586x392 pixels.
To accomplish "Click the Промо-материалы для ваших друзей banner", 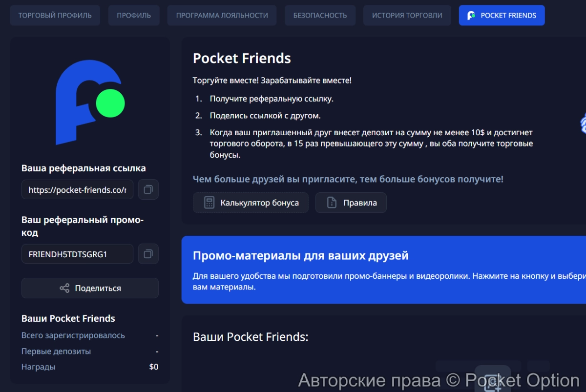I will (x=384, y=269).
